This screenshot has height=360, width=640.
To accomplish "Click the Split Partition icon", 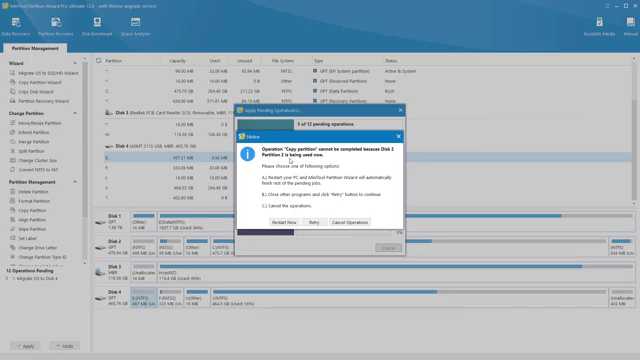I will [13, 151].
